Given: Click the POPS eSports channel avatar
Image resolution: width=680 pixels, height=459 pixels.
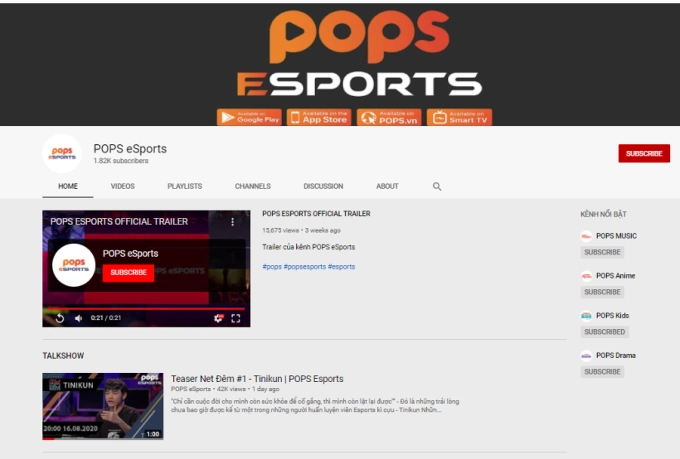Looking at the screenshot, I should click(62, 154).
